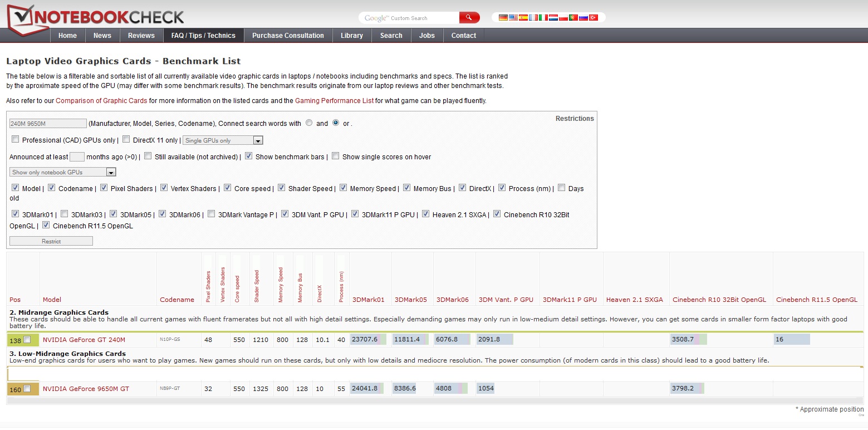Sort the table by the 3DMark06 column

click(x=452, y=300)
